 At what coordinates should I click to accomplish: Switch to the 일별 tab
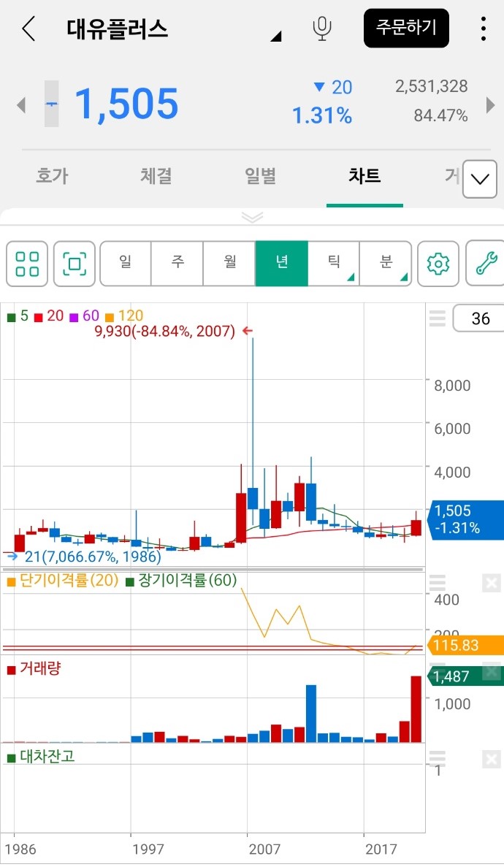pyautogui.click(x=260, y=176)
